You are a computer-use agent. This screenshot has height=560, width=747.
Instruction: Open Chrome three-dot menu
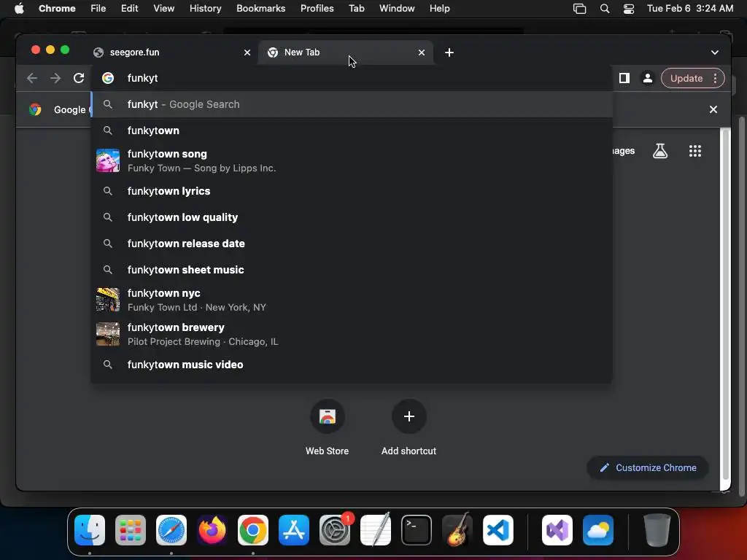715,78
